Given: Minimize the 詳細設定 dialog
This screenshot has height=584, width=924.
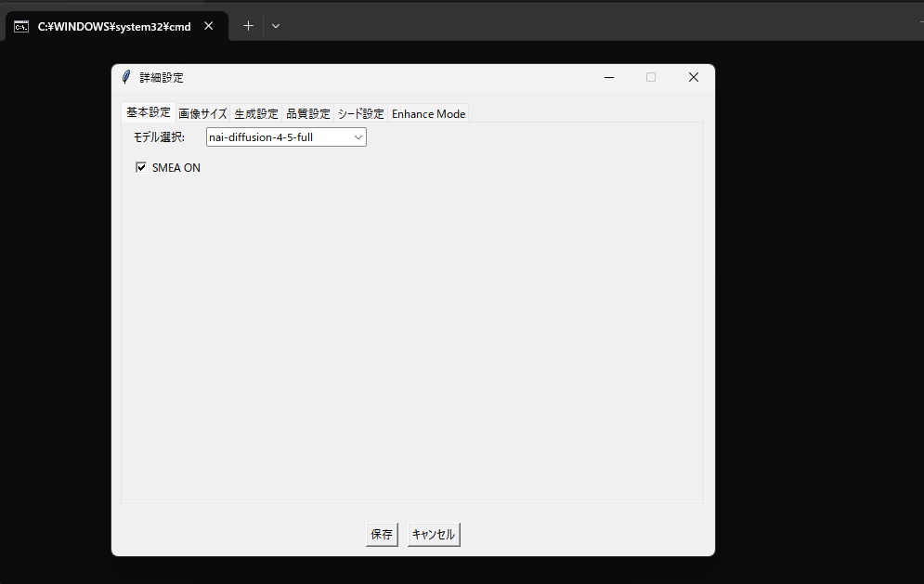Looking at the screenshot, I should (x=608, y=77).
